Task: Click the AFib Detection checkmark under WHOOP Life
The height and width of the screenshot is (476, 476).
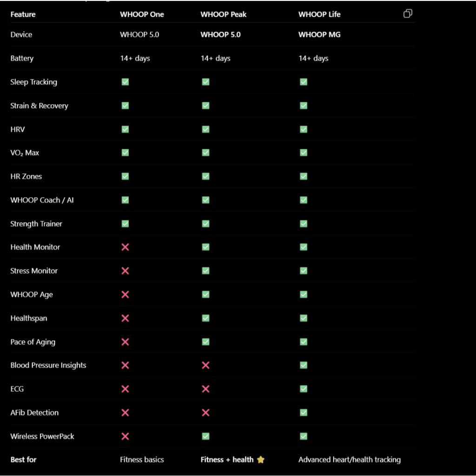Action: (x=304, y=413)
